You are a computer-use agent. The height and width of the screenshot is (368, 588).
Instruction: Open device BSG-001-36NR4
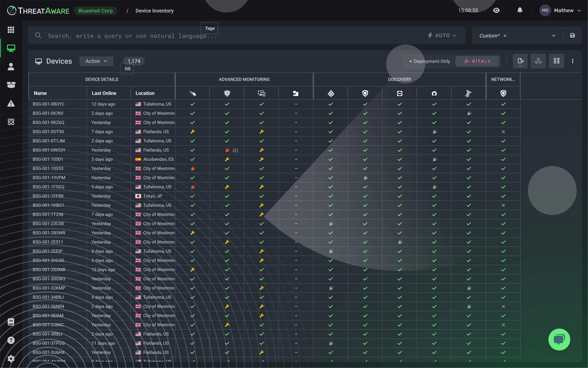[x=48, y=306]
